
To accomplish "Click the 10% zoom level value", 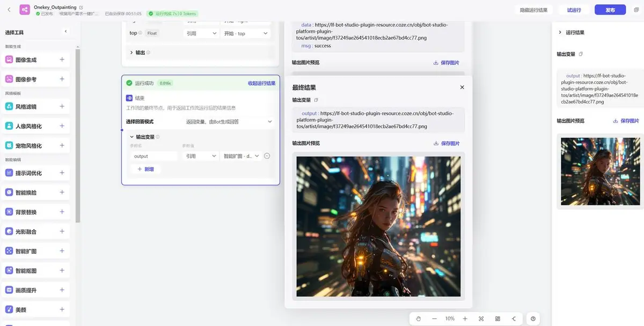I will (x=450, y=318).
